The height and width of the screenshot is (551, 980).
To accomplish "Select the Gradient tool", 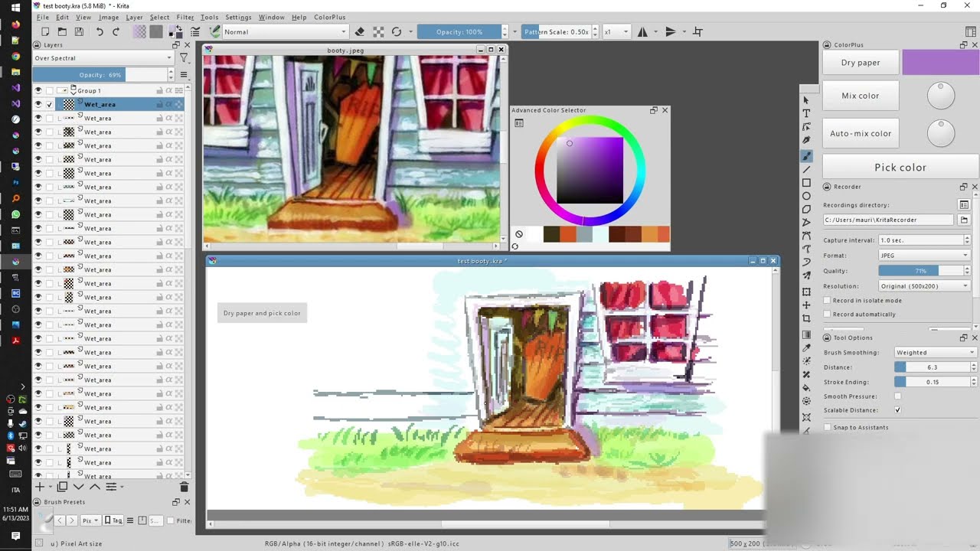I will (806, 334).
